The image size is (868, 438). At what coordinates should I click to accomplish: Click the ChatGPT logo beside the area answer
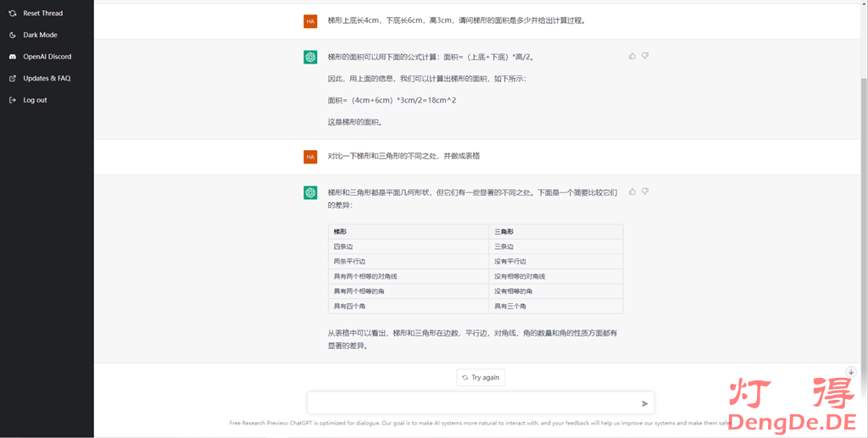tap(310, 57)
